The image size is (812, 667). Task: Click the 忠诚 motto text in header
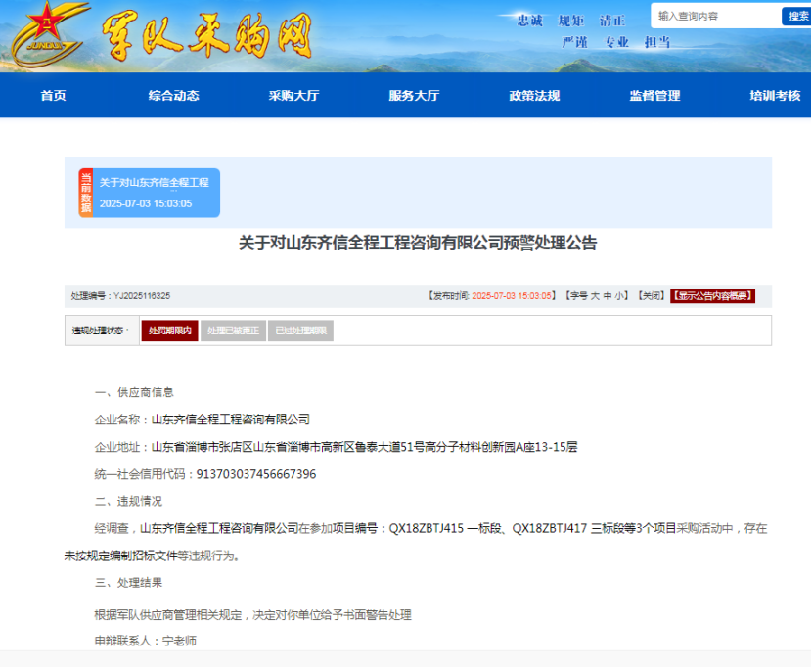529,21
